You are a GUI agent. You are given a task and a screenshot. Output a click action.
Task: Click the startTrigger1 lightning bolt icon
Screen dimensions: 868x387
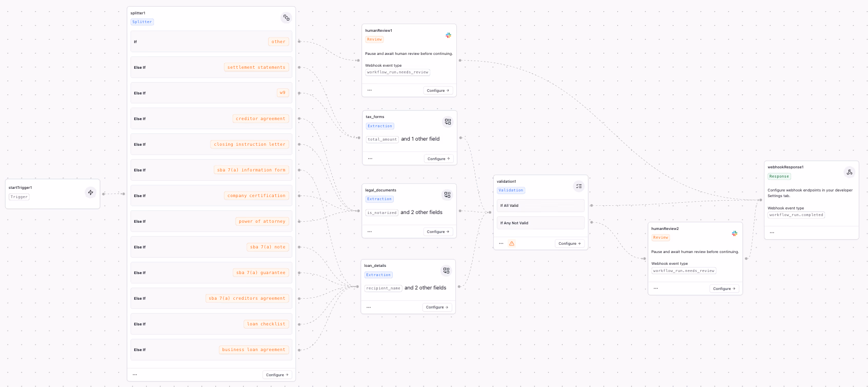click(x=91, y=192)
